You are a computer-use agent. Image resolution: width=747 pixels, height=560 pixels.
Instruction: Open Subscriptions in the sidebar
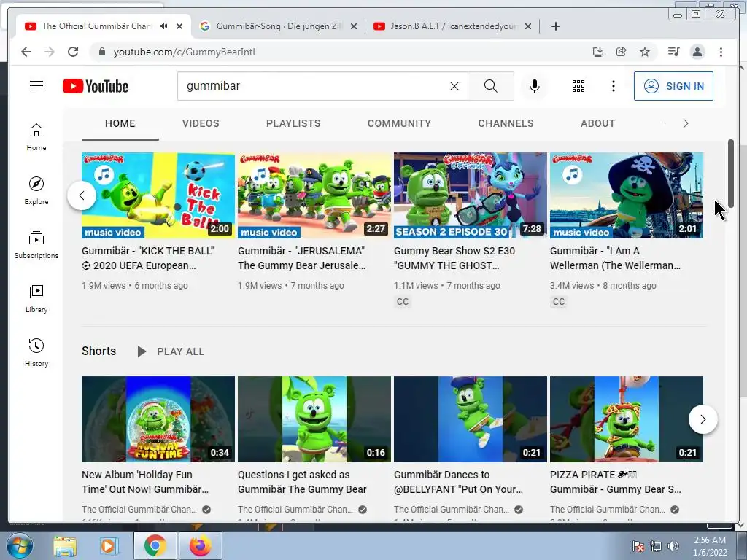click(36, 245)
